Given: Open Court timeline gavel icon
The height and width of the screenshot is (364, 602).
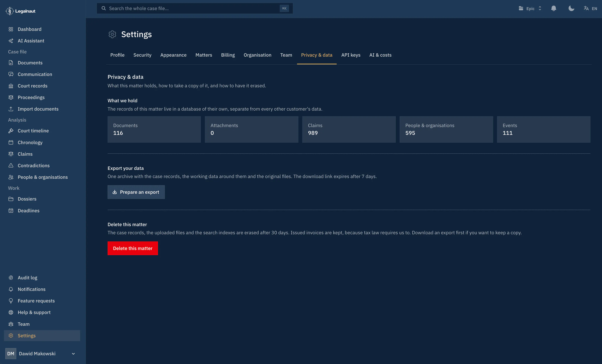Looking at the screenshot, I should pyautogui.click(x=11, y=131).
